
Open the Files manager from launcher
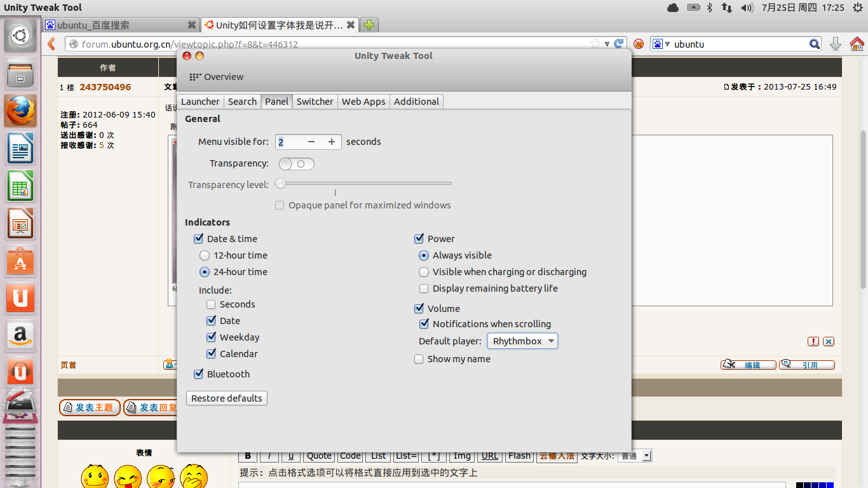(x=20, y=73)
